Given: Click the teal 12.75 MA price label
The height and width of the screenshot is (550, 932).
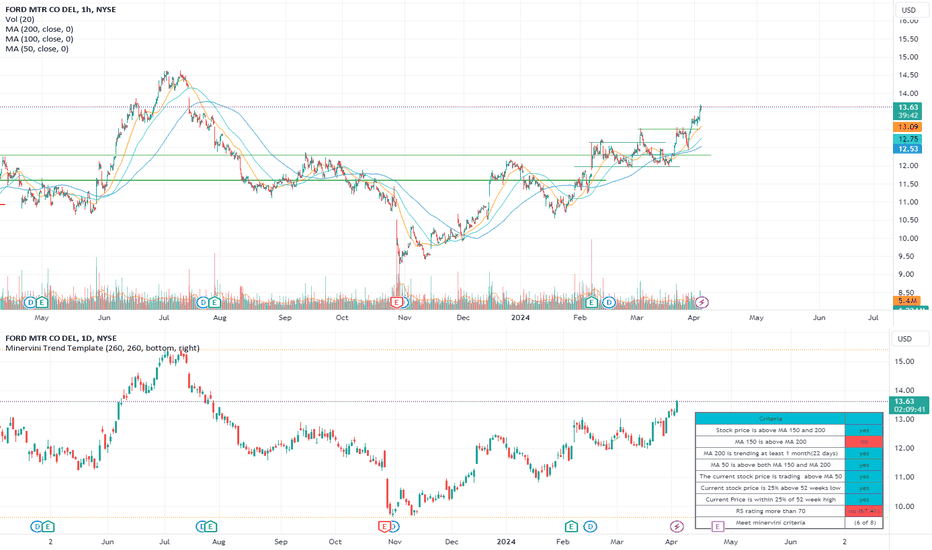Looking at the screenshot, I should click(x=908, y=139).
